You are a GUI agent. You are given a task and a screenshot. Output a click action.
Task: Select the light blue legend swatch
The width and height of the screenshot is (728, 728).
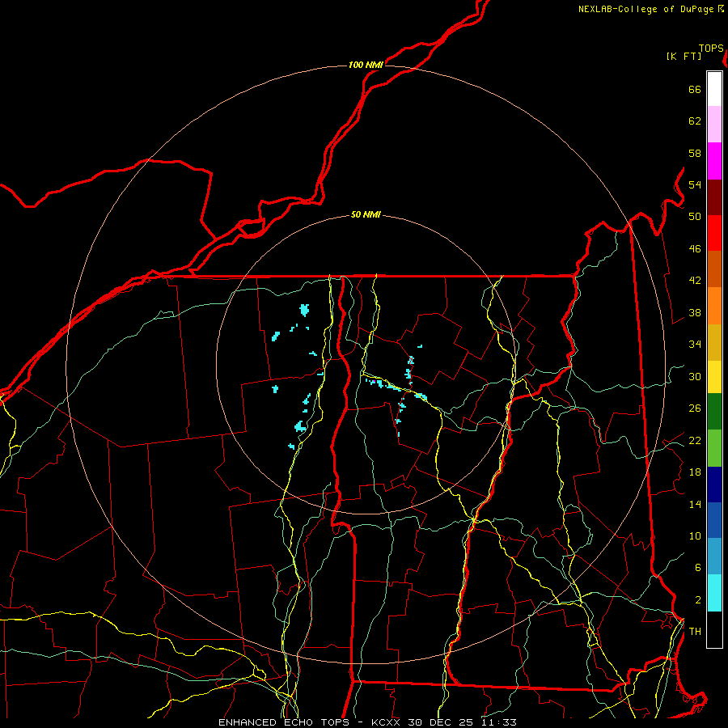714,557
